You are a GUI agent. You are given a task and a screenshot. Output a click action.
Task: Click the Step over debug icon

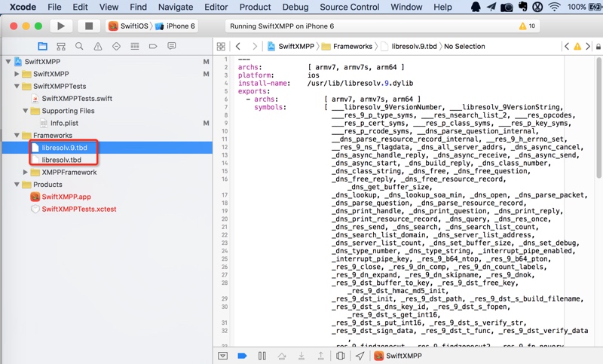[x=281, y=356]
